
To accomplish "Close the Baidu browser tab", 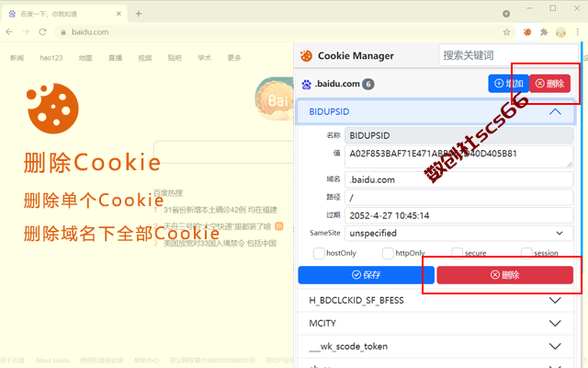I will click(119, 14).
